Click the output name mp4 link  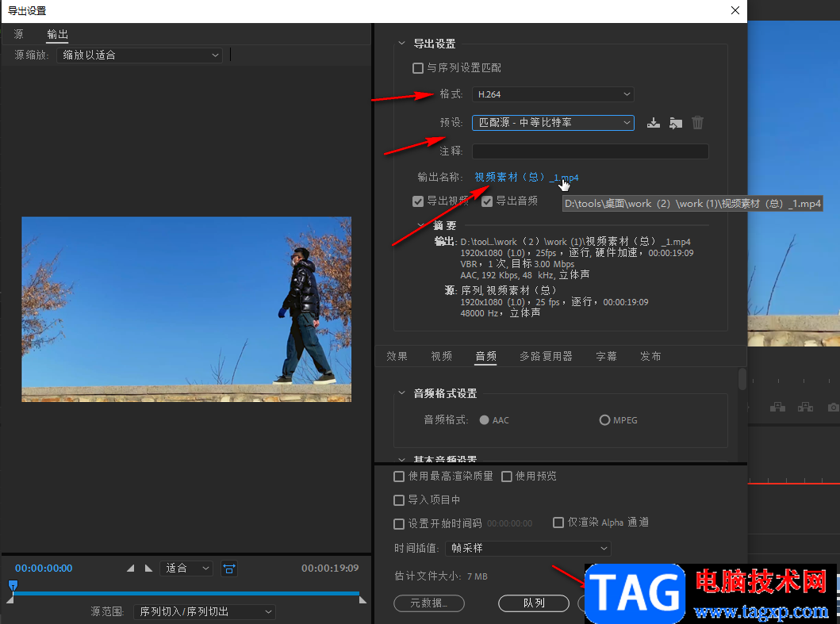point(527,178)
